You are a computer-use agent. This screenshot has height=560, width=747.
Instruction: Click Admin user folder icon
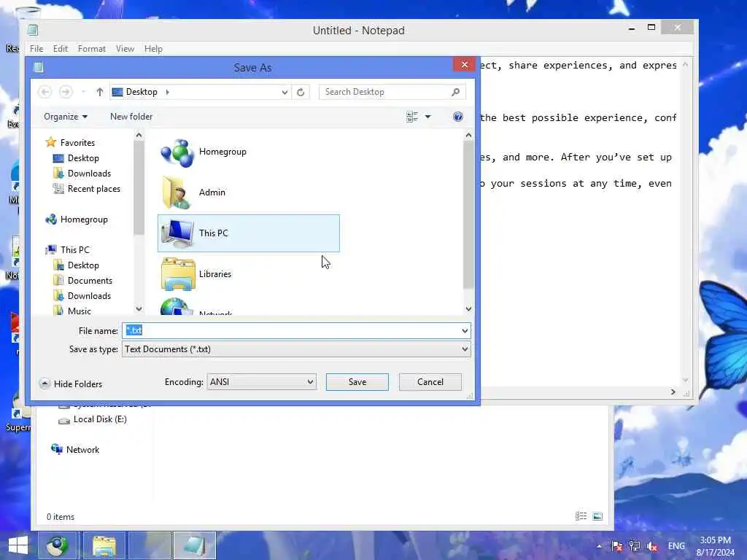(177, 192)
